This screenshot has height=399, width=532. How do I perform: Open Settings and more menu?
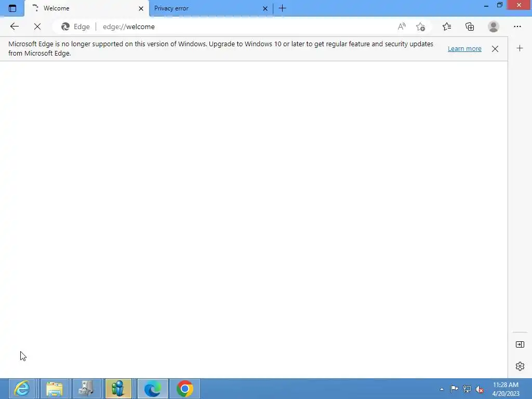pyautogui.click(x=517, y=26)
